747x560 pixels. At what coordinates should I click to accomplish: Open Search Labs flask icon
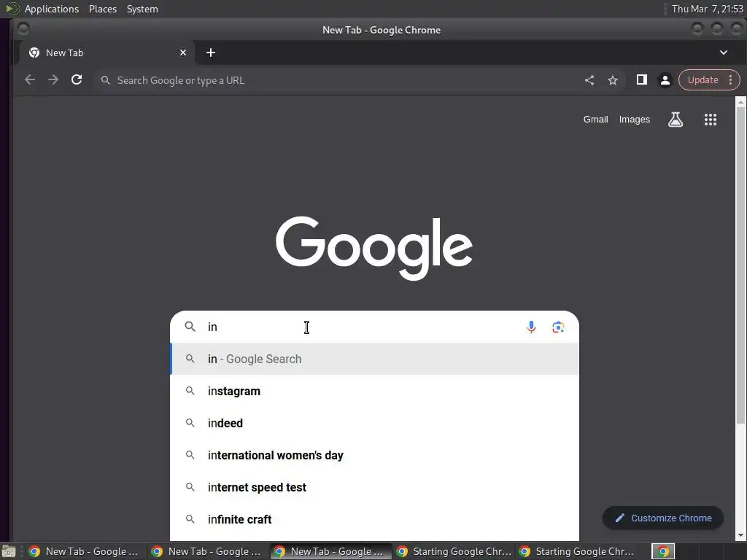coord(675,120)
